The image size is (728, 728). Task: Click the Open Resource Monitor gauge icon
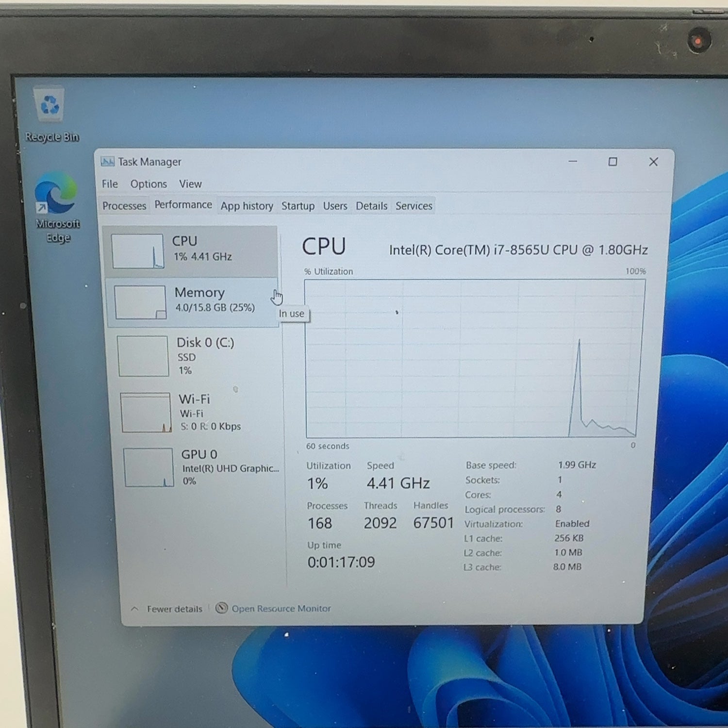221,608
